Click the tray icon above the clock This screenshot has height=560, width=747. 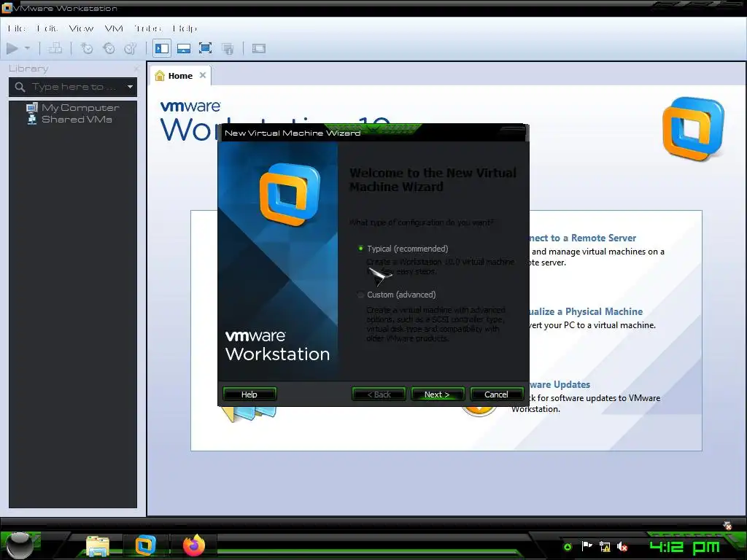[727, 526]
